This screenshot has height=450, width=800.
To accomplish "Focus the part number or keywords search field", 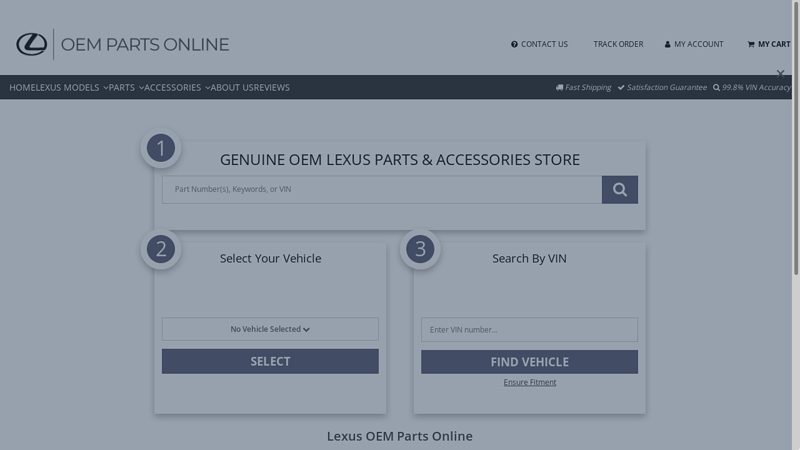I will tap(382, 190).
